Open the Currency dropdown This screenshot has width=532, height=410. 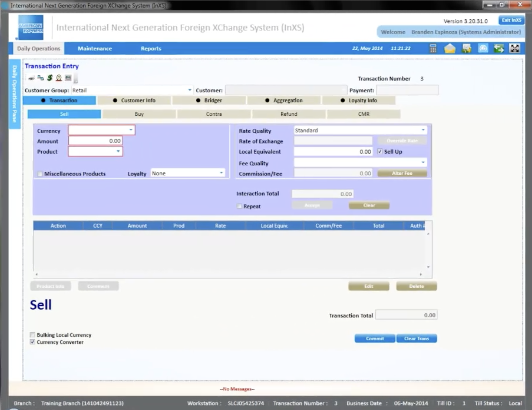(x=131, y=130)
